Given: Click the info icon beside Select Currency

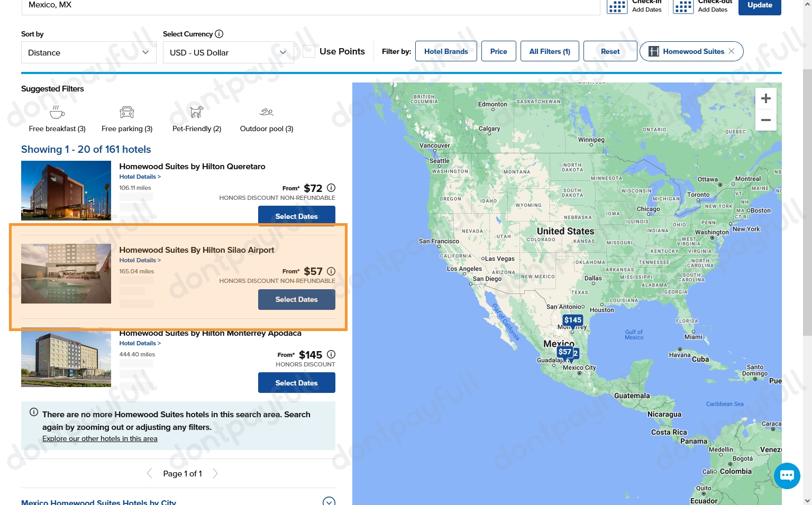Looking at the screenshot, I should (219, 34).
